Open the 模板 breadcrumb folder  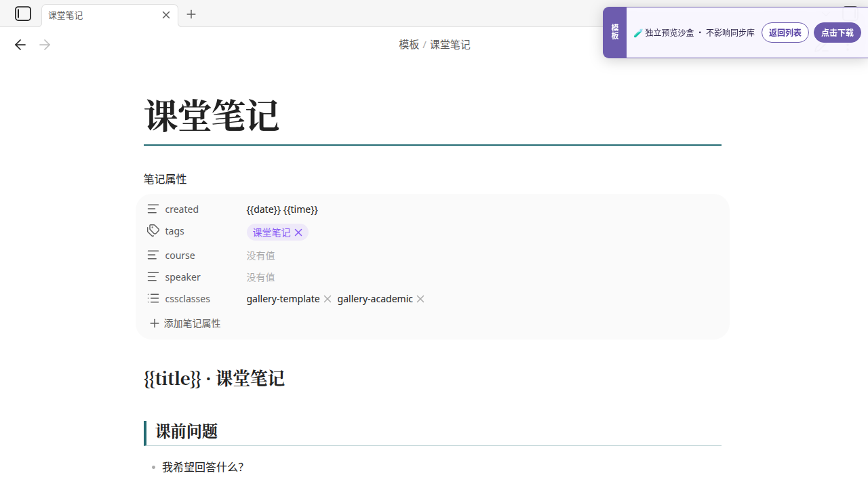pyautogui.click(x=409, y=45)
